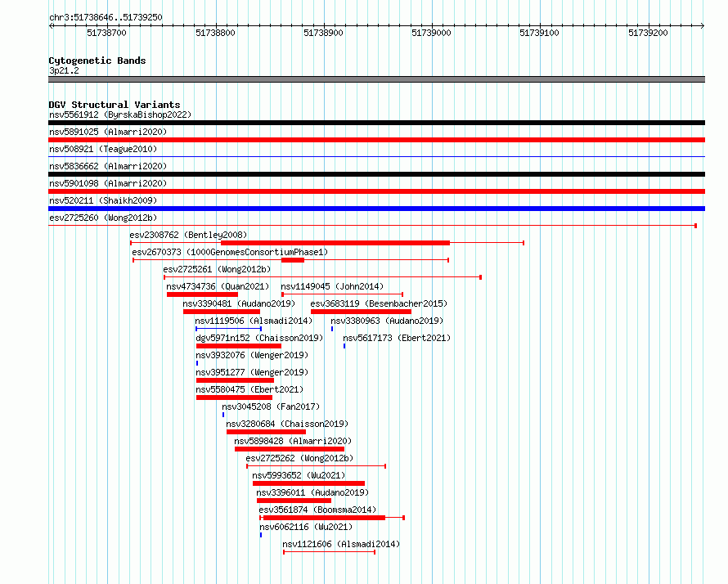Click red bar of esv3561874 (Boomsma2014)
Image resolution: width=728 pixels, height=584 pixels.
point(324,518)
